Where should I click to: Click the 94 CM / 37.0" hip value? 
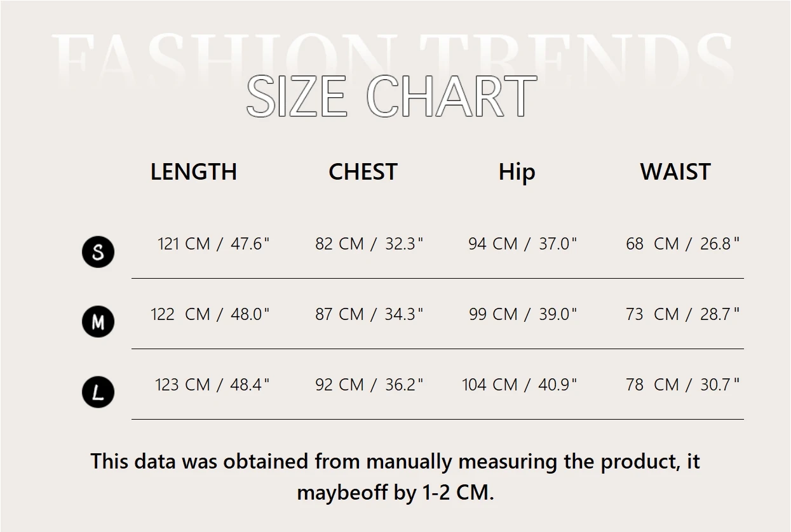click(522, 244)
